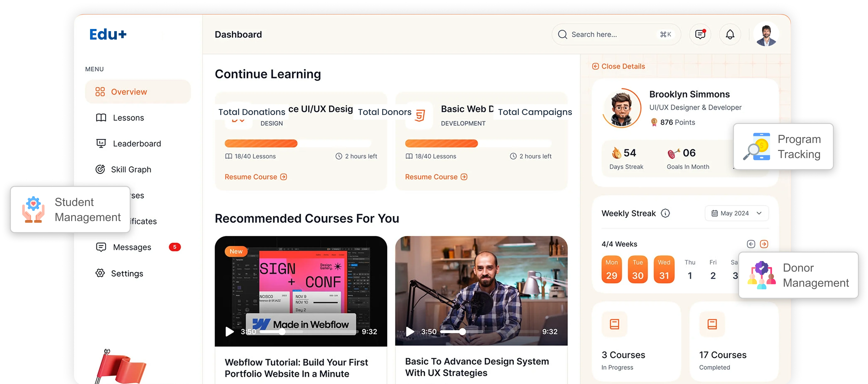Screen dimensions: 868x384
Task: Click the HTML5 icon on Basic Web Development
Action: 419,114
